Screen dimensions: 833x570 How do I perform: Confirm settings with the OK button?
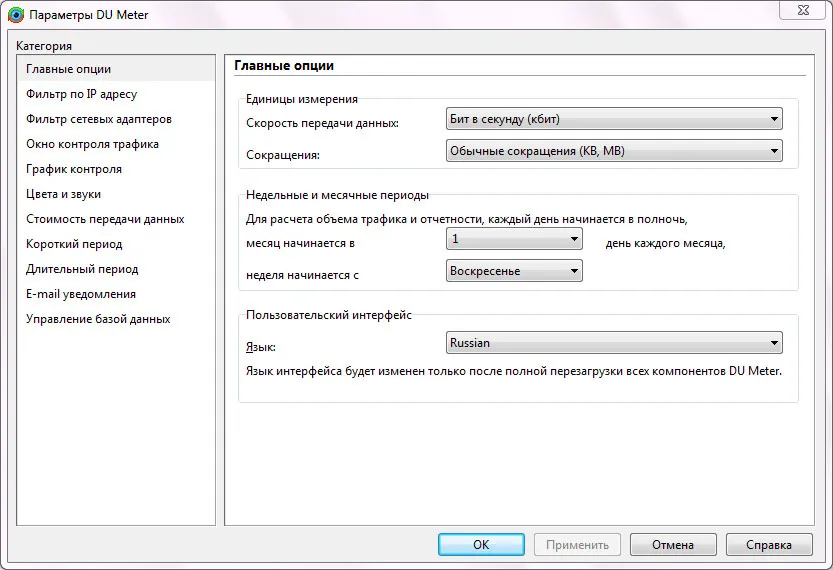[481, 545]
